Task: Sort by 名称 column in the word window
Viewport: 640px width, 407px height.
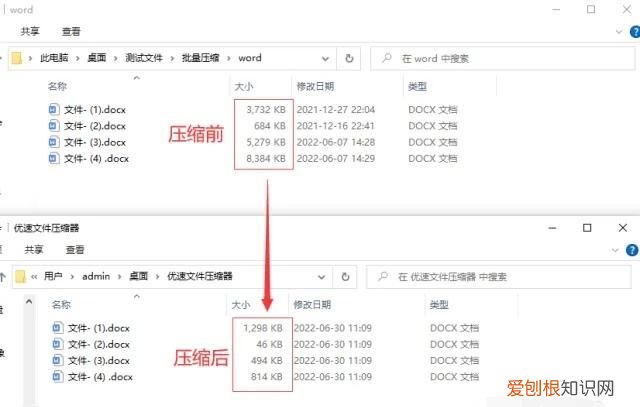Action: tap(57, 86)
